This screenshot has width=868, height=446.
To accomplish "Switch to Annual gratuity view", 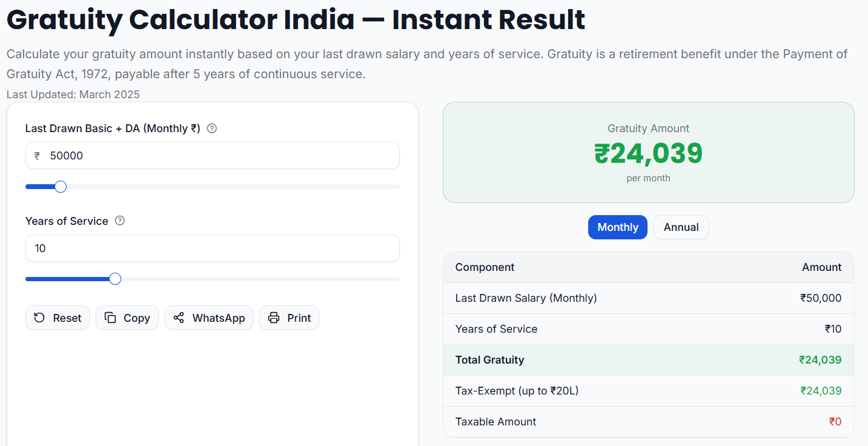I will tap(681, 227).
